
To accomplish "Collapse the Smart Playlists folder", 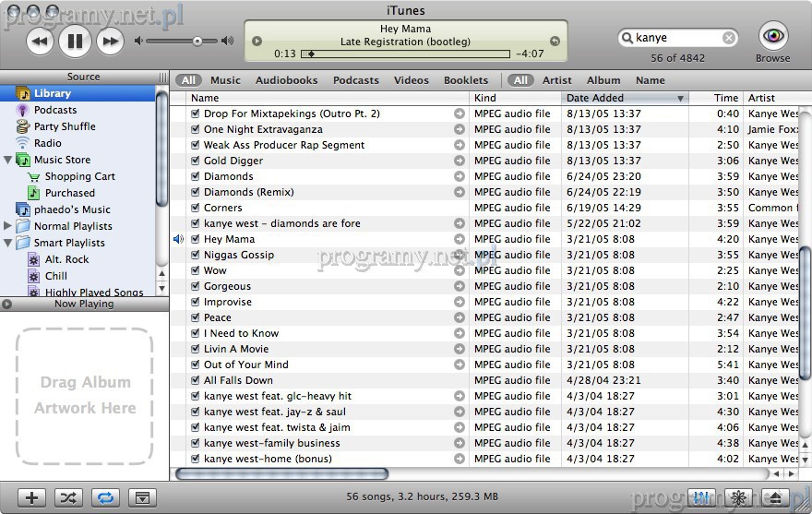I will 8,243.
